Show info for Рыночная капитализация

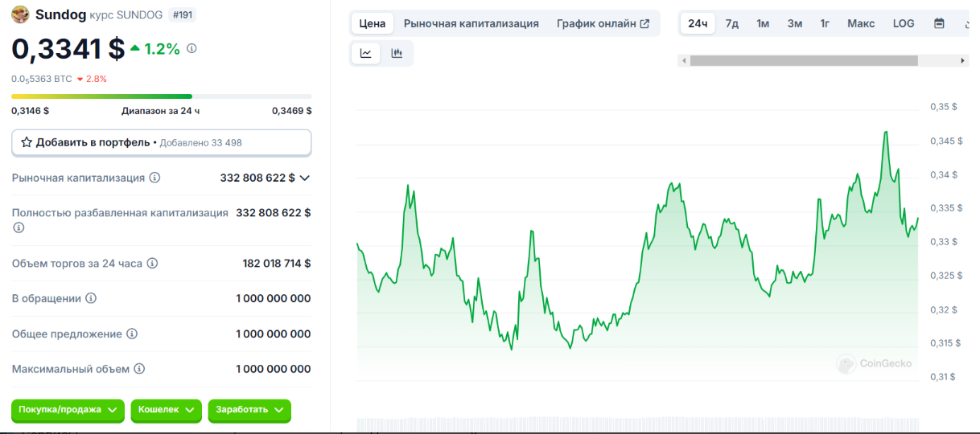(x=154, y=178)
